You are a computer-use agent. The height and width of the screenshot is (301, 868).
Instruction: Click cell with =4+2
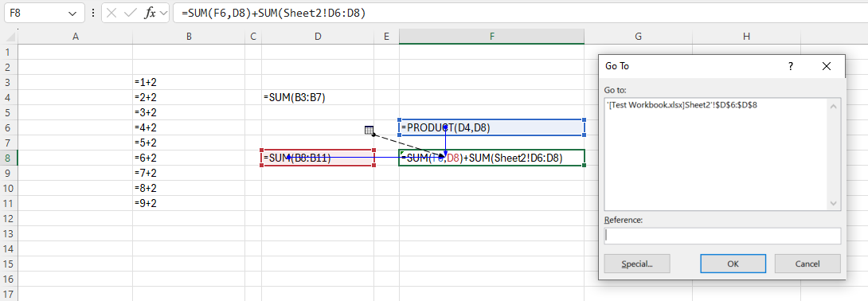[189, 127]
